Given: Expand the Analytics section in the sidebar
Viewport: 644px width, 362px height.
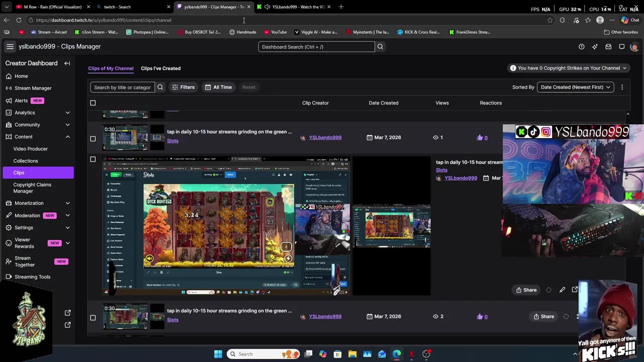Looking at the screenshot, I should click(67, 113).
